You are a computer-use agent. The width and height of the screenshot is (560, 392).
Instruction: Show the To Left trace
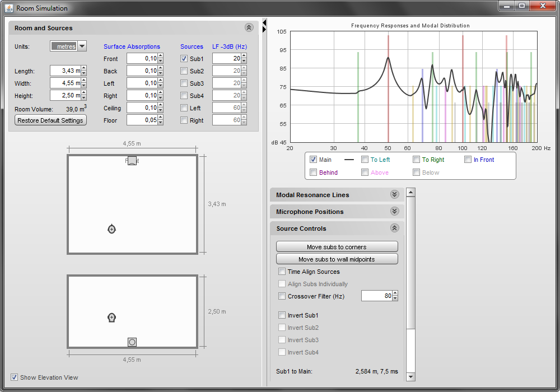coord(365,160)
